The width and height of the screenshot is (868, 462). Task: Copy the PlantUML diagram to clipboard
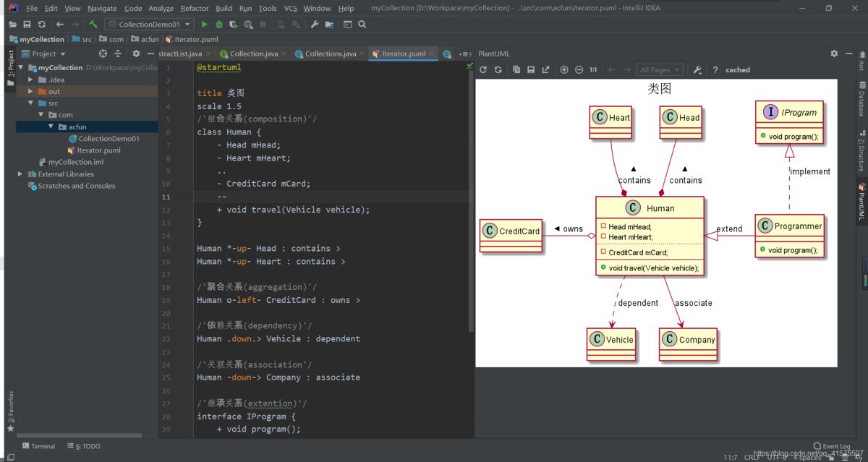516,70
